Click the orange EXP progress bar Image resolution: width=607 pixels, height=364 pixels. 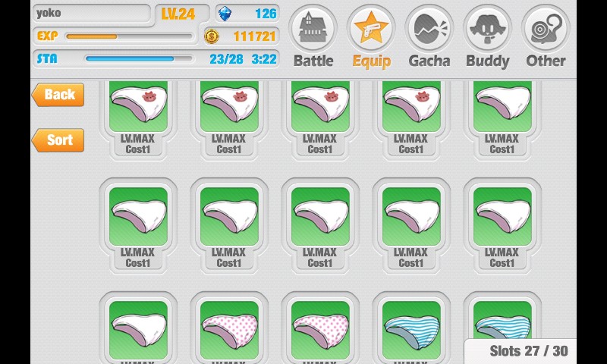(129, 36)
